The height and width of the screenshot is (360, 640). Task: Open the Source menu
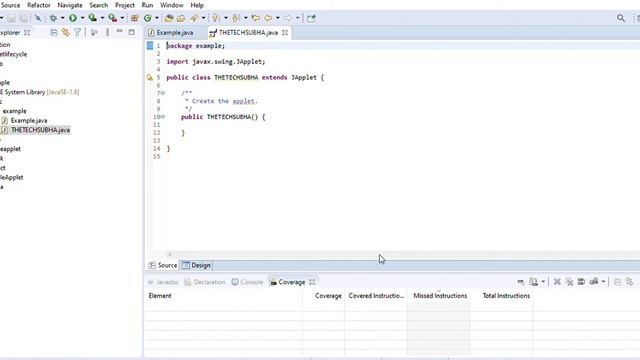coord(11,5)
